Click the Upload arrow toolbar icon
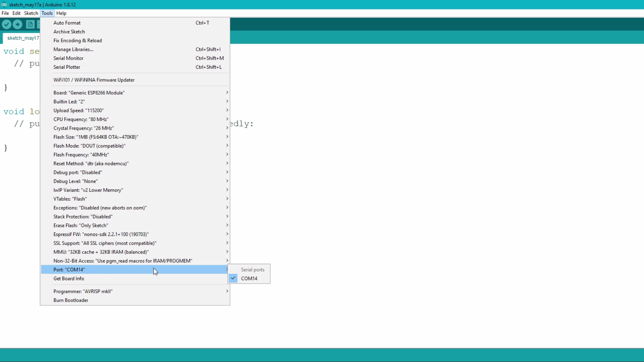 (17, 24)
